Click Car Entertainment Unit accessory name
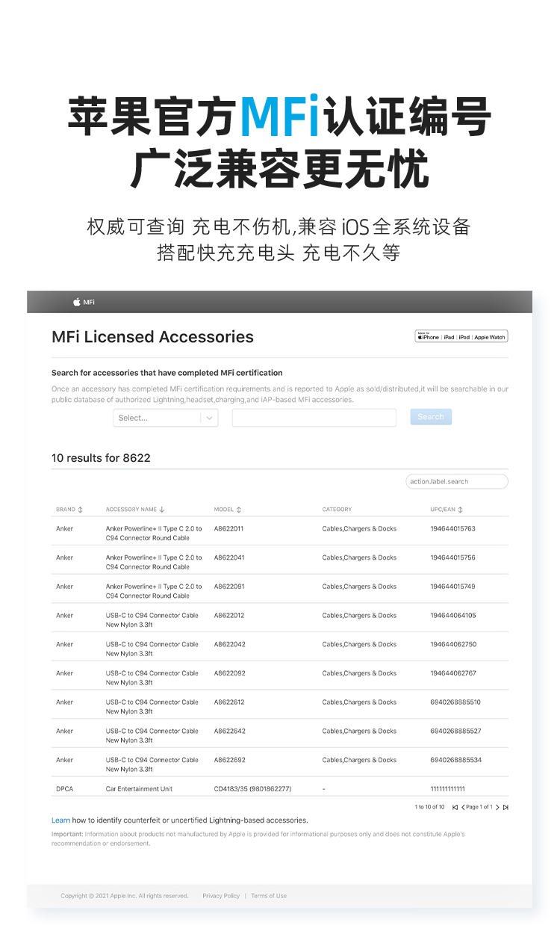The width and height of the screenshot is (560, 943). (139, 789)
